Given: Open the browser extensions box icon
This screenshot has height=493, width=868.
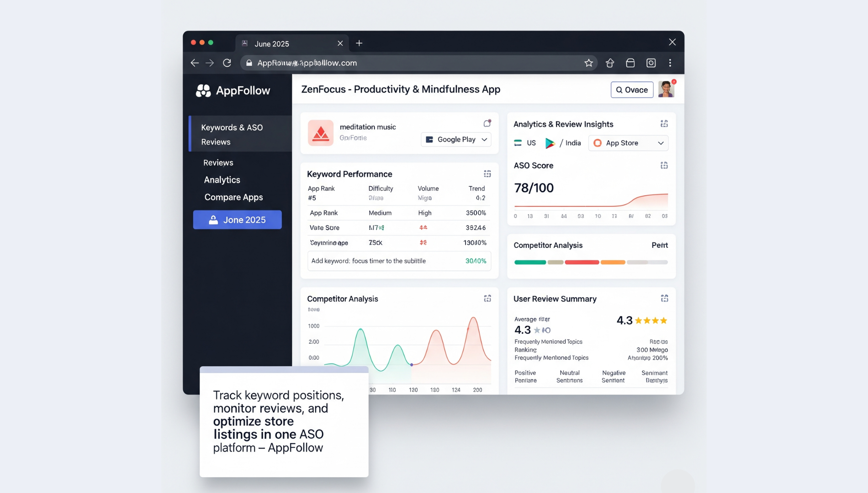Looking at the screenshot, I should pos(630,63).
